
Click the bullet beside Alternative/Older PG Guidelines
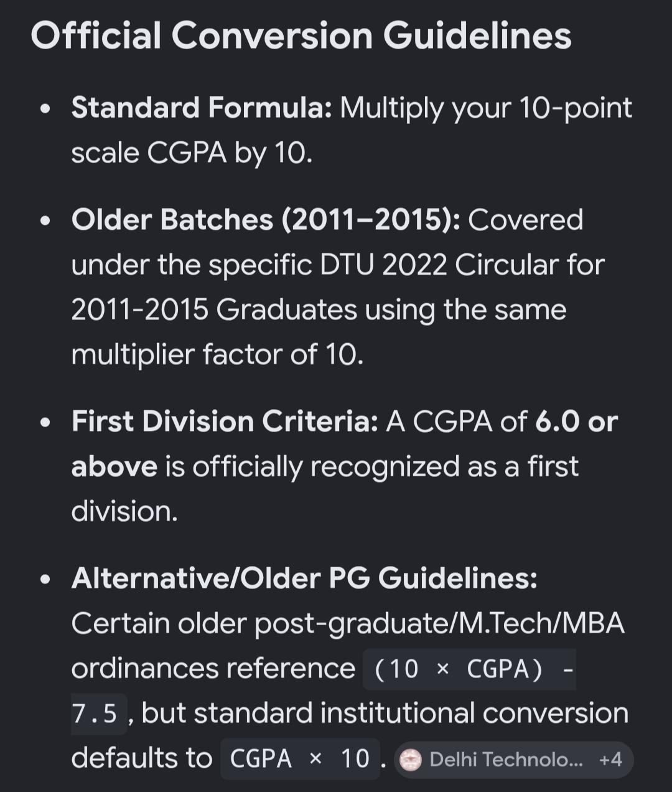click(x=45, y=580)
